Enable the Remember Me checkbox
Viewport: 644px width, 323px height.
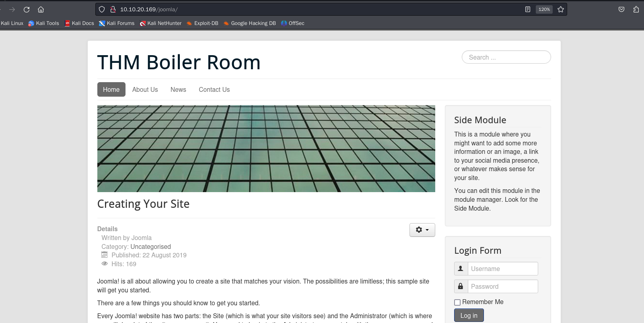pyautogui.click(x=457, y=302)
